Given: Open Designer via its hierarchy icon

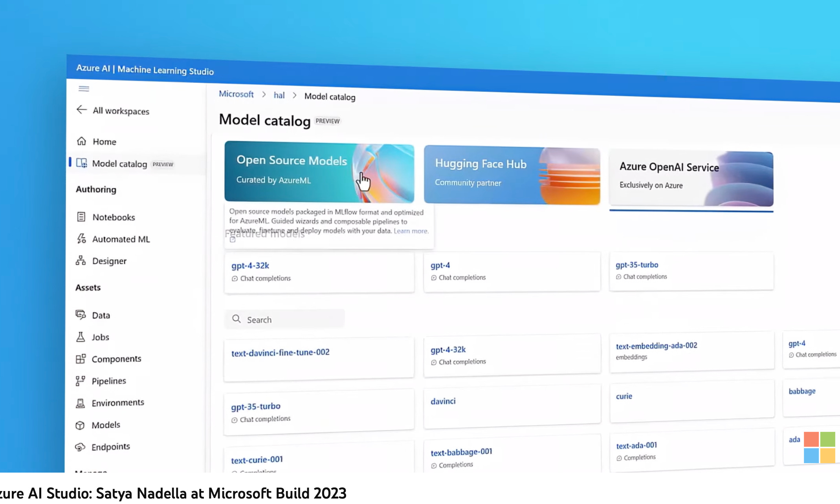Looking at the screenshot, I should click(81, 260).
